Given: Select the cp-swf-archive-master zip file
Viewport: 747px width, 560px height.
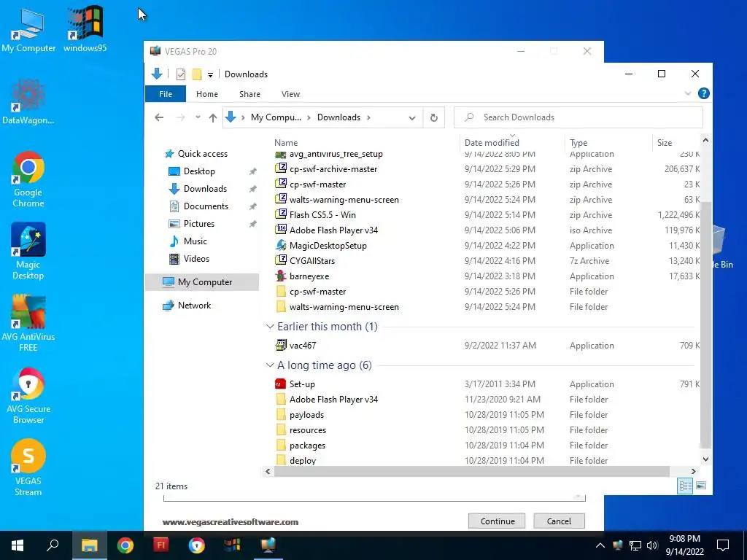Looking at the screenshot, I should (x=333, y=169).
